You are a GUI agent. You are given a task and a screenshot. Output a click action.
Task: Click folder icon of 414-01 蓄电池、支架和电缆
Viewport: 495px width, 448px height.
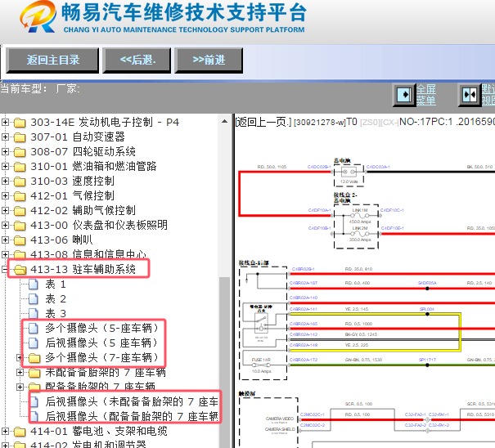(x=20, y=432)
